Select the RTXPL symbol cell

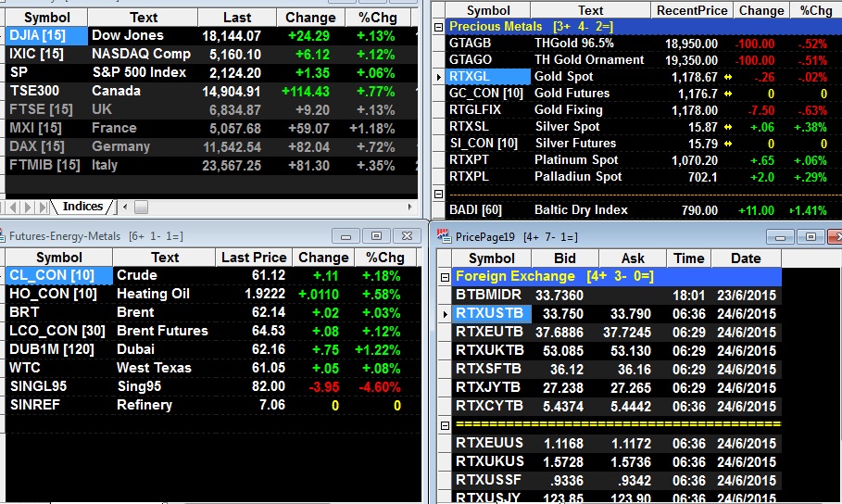[487, 176]
